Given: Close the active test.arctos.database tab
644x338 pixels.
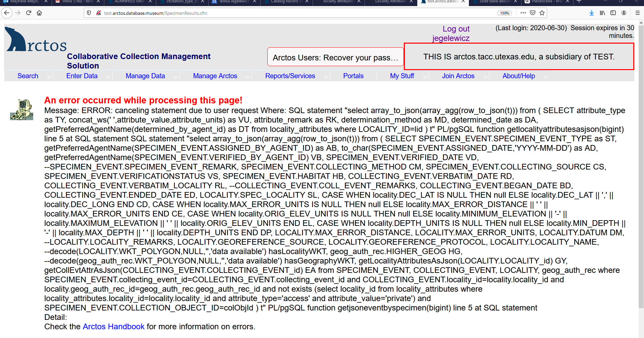Looking at the screenshot, I should tap(463, 2).
